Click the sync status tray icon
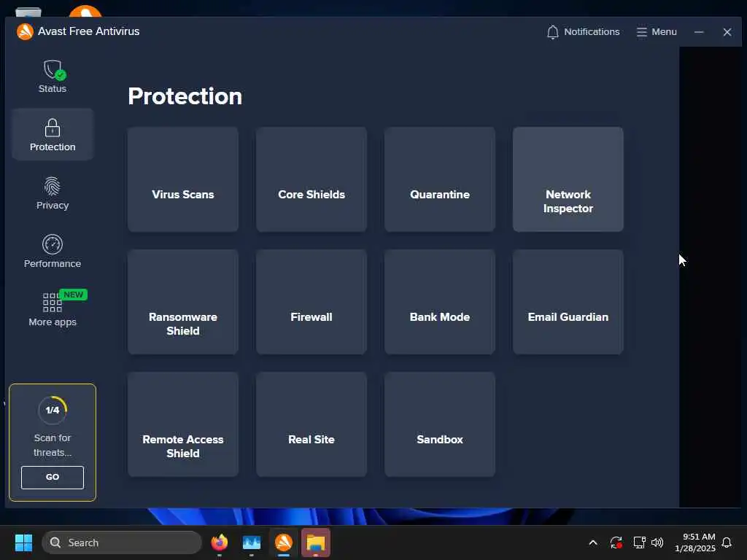This screenshot has width=747, height=560. (616, 542)
